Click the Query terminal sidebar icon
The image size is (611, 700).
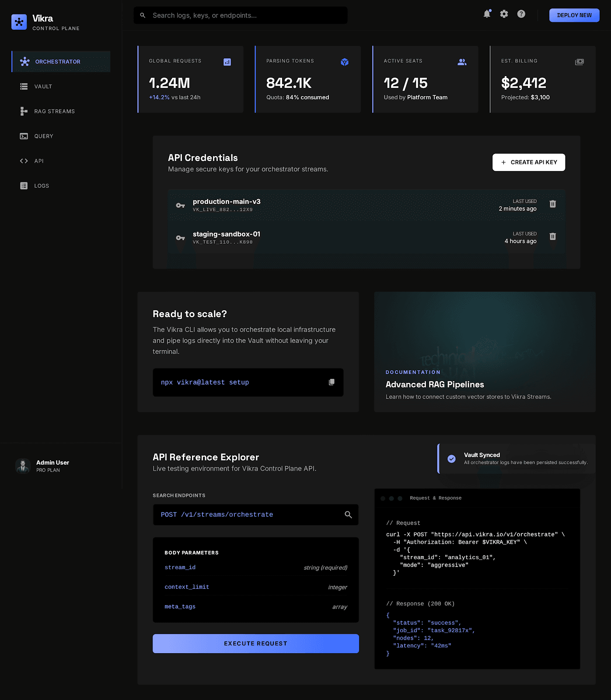[x=24, y=136]
